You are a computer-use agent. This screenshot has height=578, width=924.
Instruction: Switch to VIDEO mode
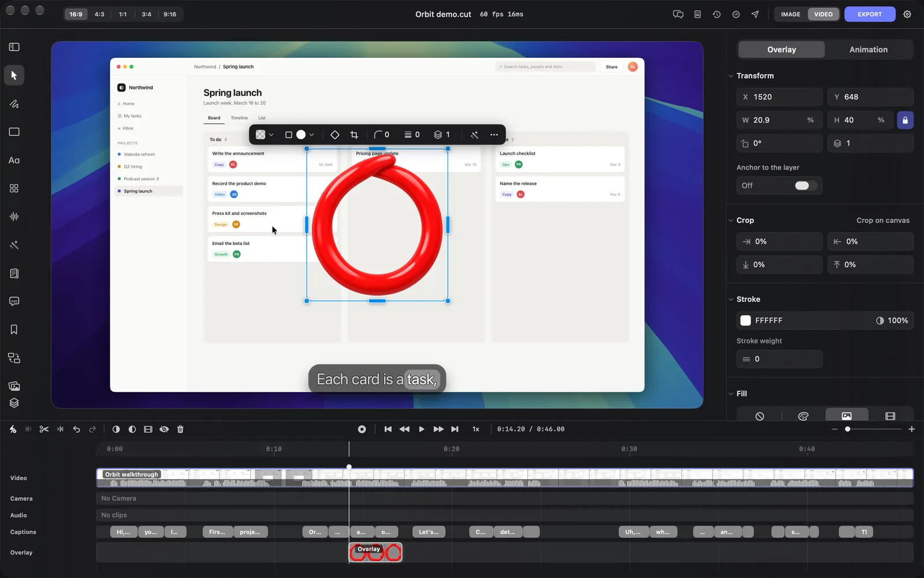point(824,14)
